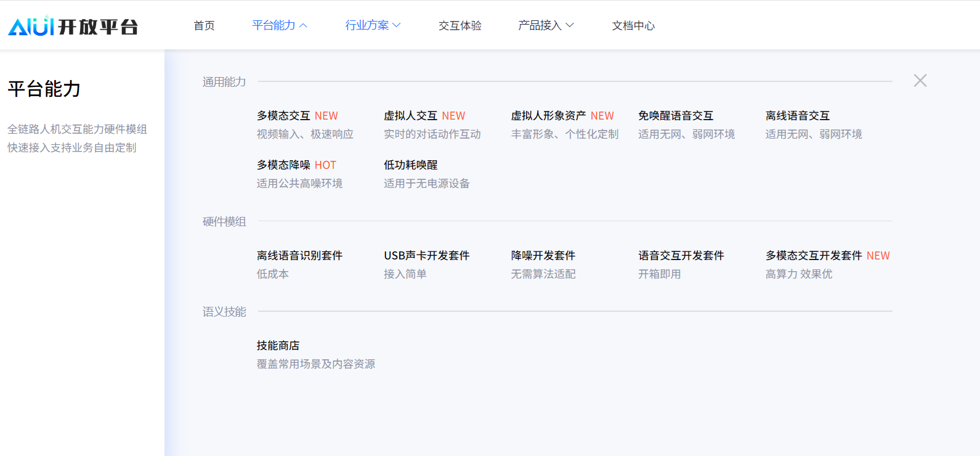This screenshot has width=980, height=456.
Task: Open 文档中心 from the navigation bar
Action: pyautogui.click(x=633, y=25)
